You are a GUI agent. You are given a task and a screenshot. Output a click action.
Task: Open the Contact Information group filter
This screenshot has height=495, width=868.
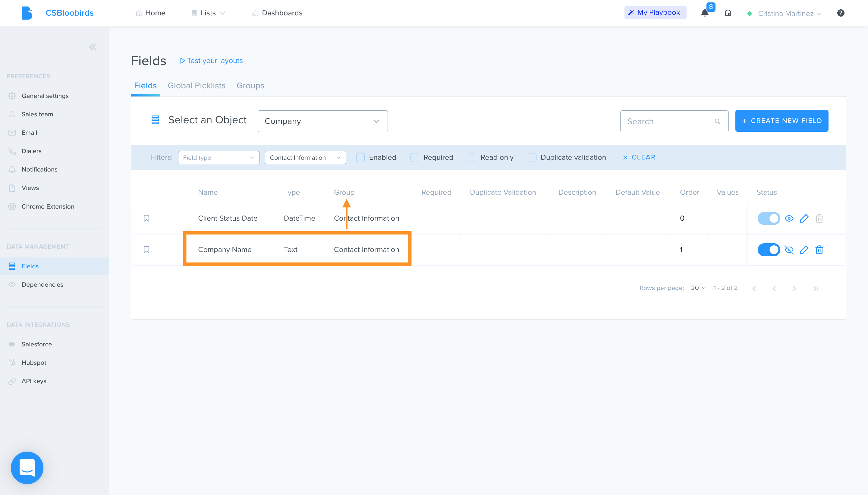pos(305,157)
